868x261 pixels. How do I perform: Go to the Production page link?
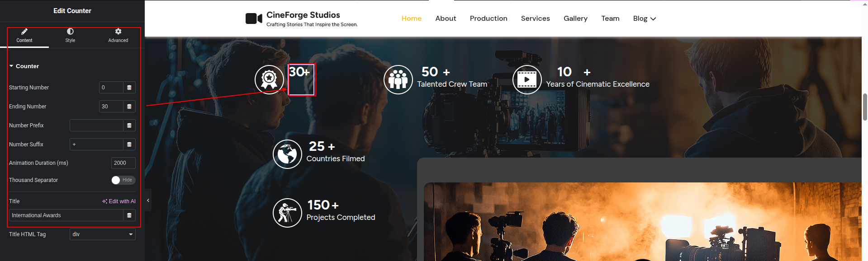[x=489, y=19]
